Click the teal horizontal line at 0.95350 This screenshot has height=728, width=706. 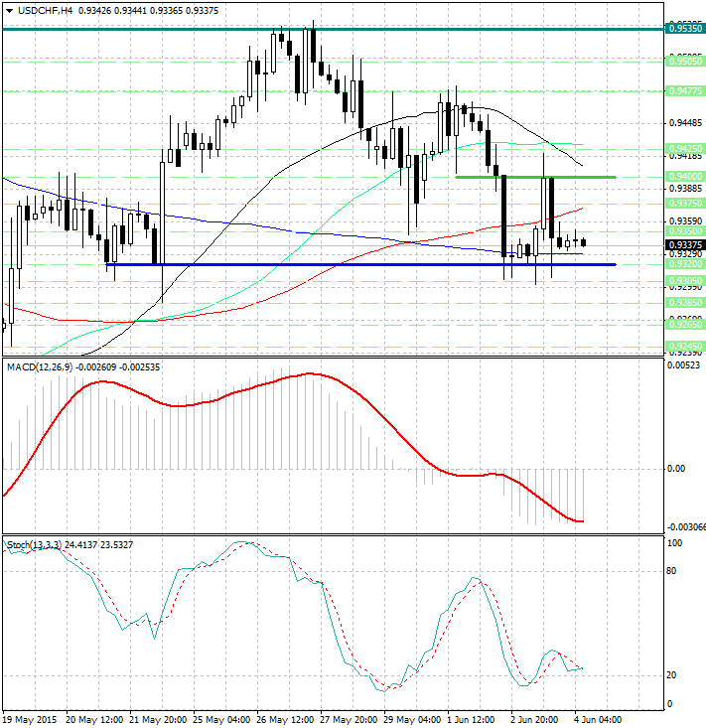coord(333,29)
